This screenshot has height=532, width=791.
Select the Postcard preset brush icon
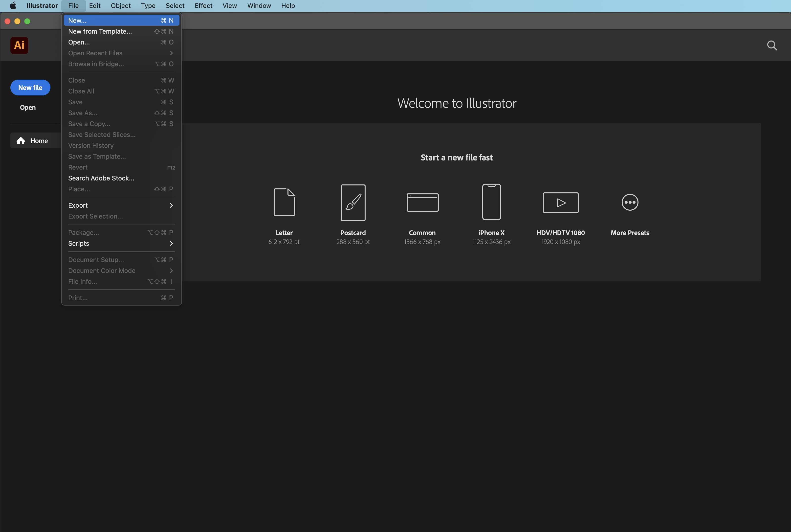pos(353,202)
